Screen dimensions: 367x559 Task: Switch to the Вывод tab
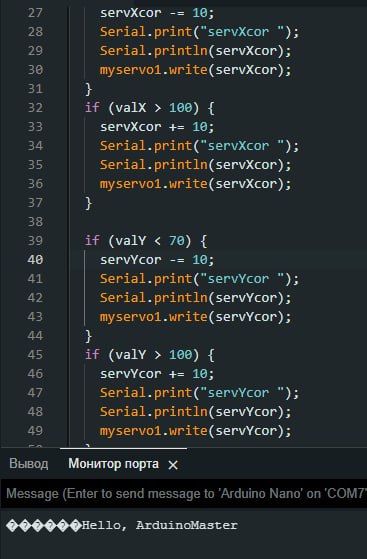coord(29,463)
